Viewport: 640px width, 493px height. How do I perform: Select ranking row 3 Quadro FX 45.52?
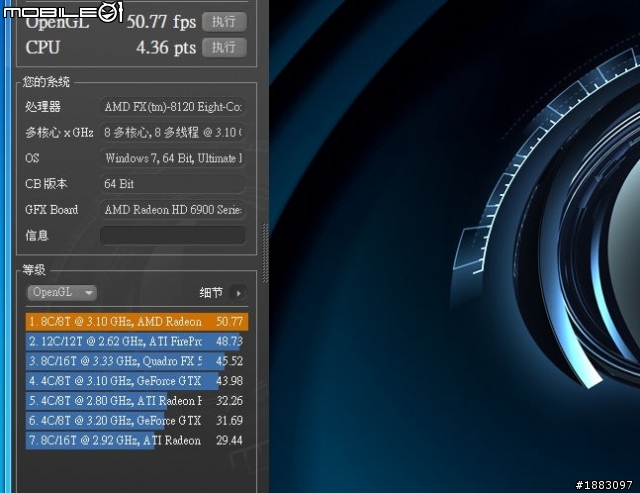click(x=137, y=361)
